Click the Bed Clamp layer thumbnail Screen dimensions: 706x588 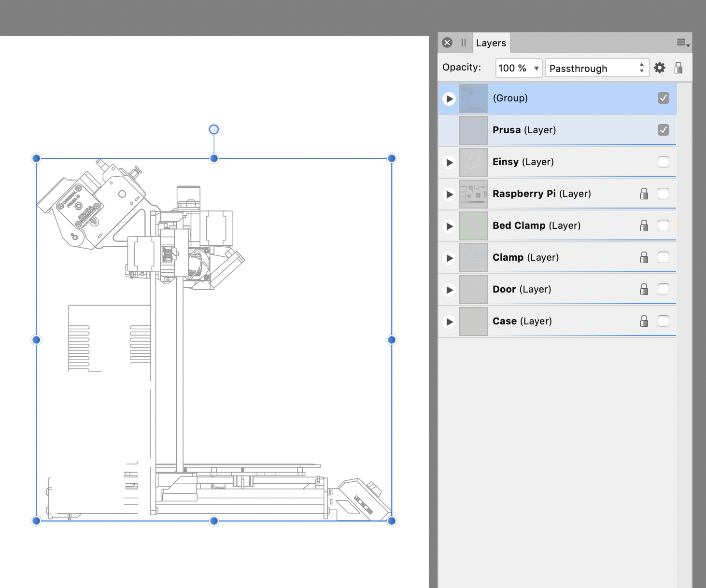(473, 226)
